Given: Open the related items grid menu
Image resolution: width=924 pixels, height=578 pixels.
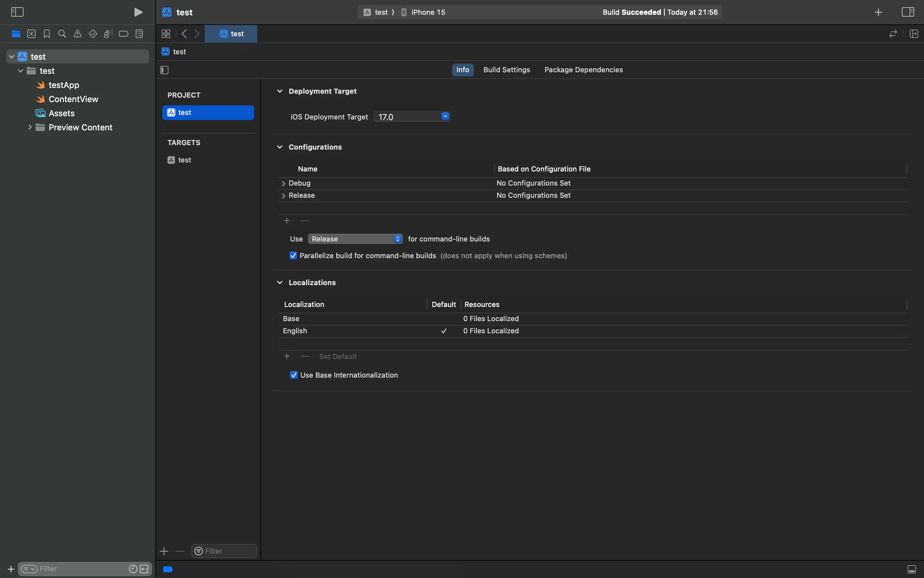Looking at the screenshot, I should [x=166, y=34].
